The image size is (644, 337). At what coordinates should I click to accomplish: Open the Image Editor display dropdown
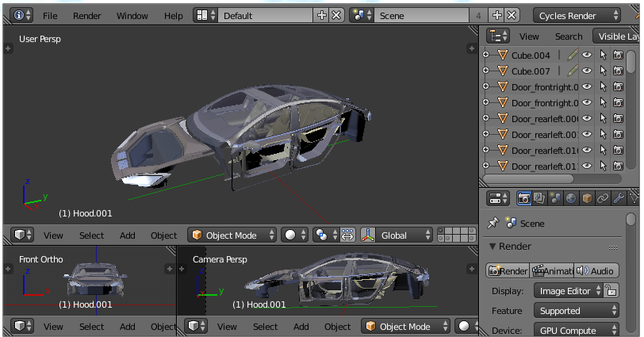(569, 291)
